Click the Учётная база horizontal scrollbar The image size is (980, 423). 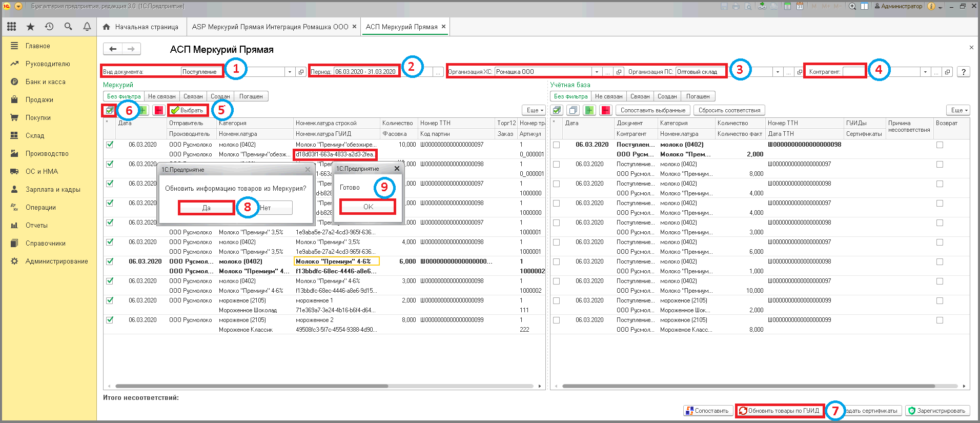(x=748, y=386)
